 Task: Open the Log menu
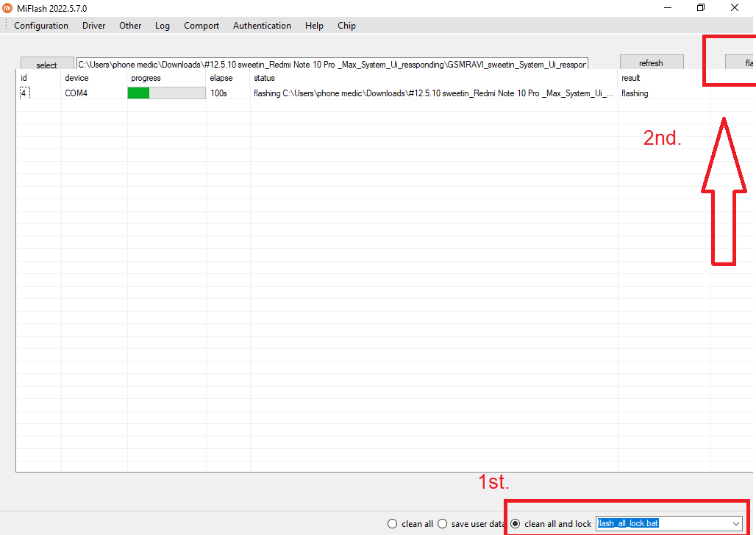point(162,26)
